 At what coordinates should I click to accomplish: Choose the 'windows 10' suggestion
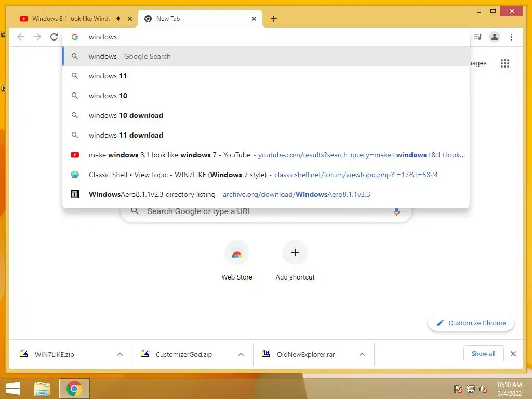point(266,96)
